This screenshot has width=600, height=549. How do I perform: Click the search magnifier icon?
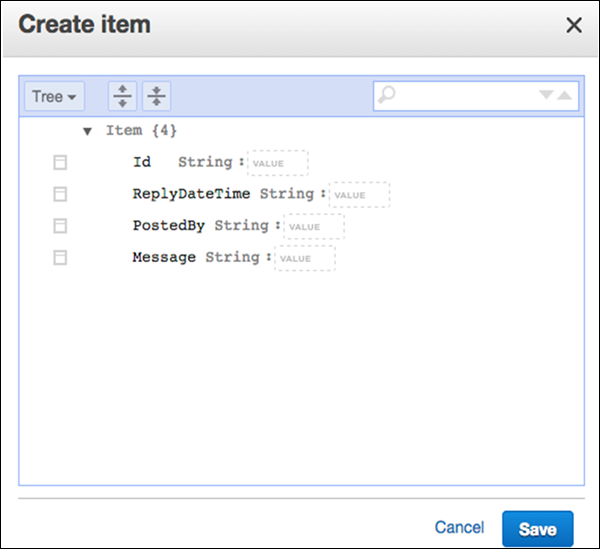pyautogui.click(x=388, y=95)
